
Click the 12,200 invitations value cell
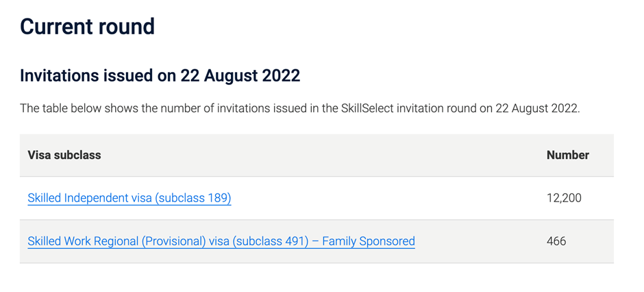tap(563, 198)
